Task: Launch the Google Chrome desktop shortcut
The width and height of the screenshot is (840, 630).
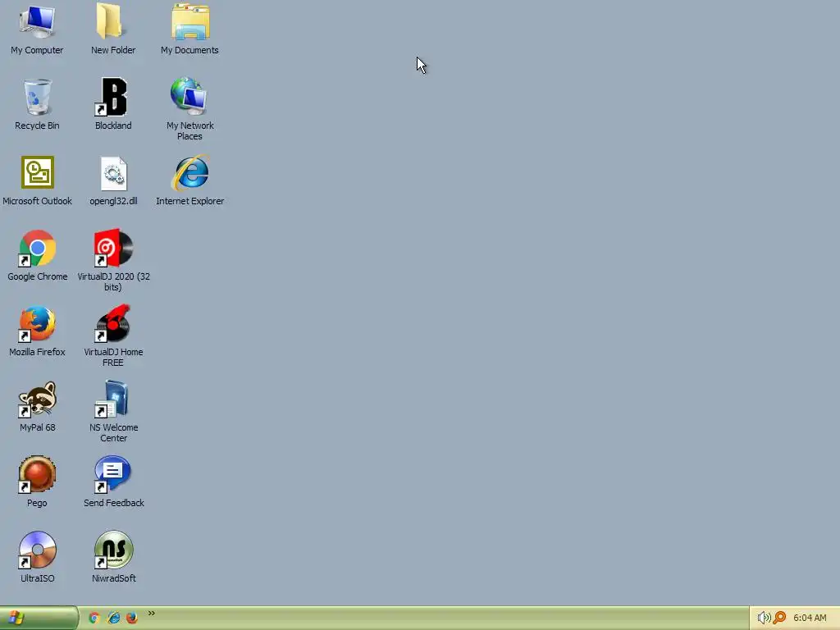Action: 37,248
